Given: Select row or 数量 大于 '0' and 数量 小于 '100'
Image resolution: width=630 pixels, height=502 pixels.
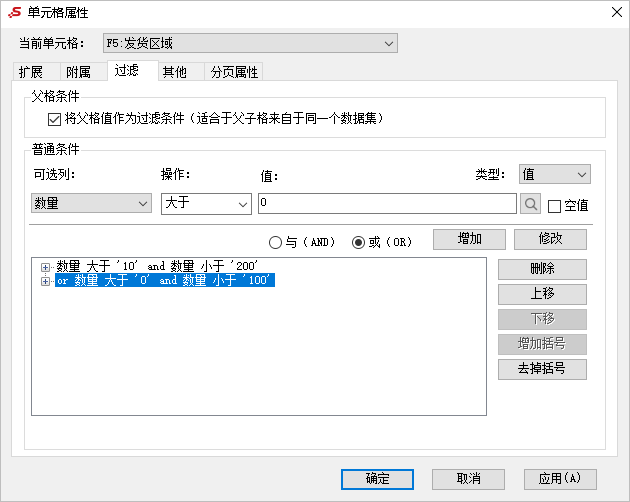Looking at the screenshot, I should (x=165, y=280).
